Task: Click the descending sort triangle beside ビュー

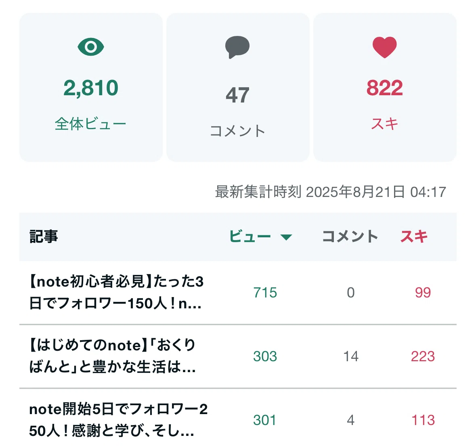Action: (x=286, y=237)
